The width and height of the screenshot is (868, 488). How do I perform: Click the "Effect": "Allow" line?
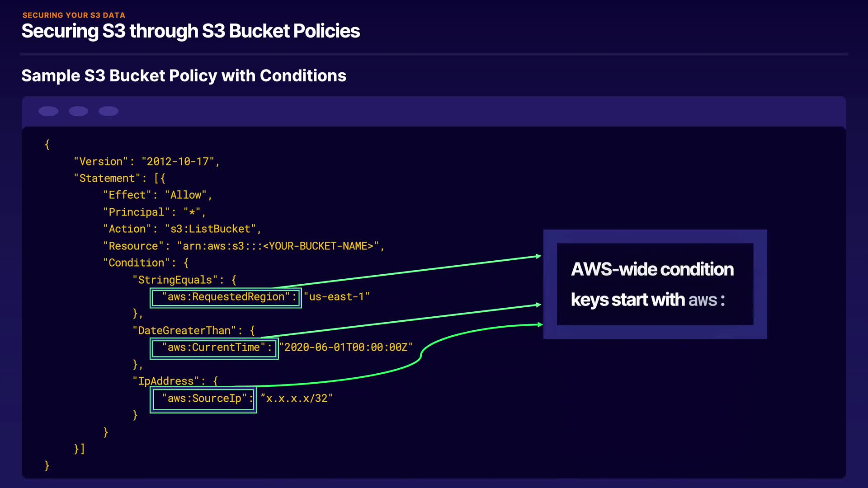[x=157, y=195]
